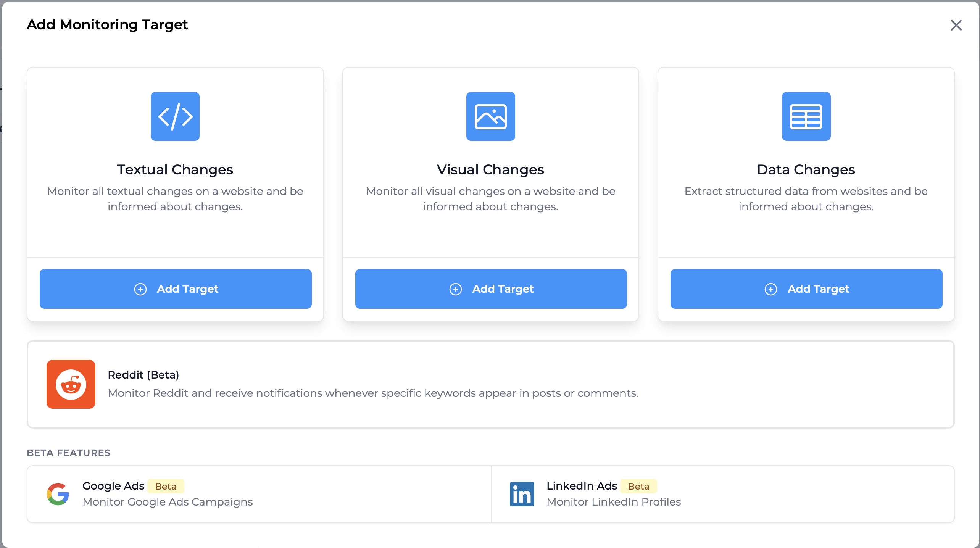This screenshot has height=548, width=980.
Task: Click the Beta badge next to LinkedIn Ads
Action: (638, 486)
